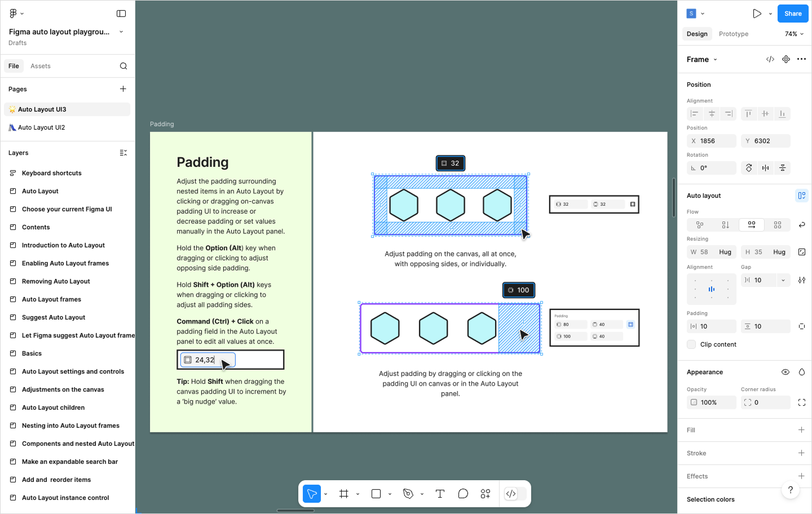The height and width of the screenshot is (514, 812).
Task: Open the Actions panel in the toolbar
Action: [x=485, y=494]
